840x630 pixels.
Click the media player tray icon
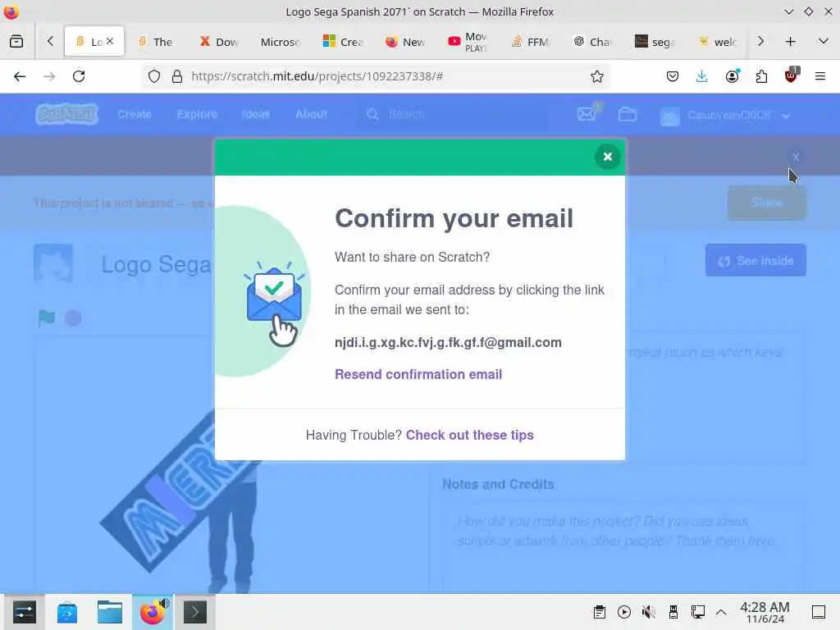[624, 612]
